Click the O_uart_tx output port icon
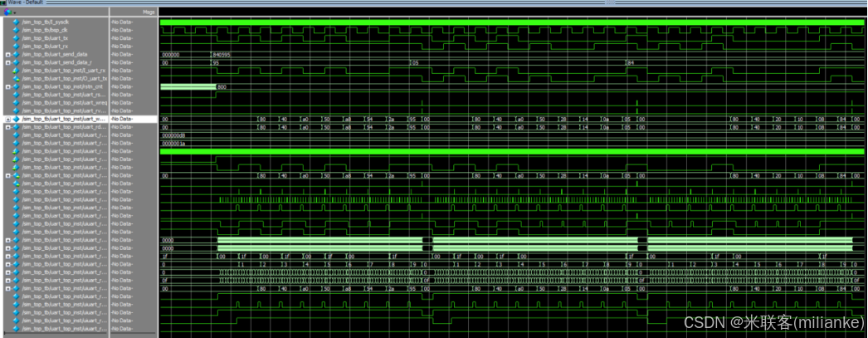Screen dimensions: 868x338 (16, 79)
